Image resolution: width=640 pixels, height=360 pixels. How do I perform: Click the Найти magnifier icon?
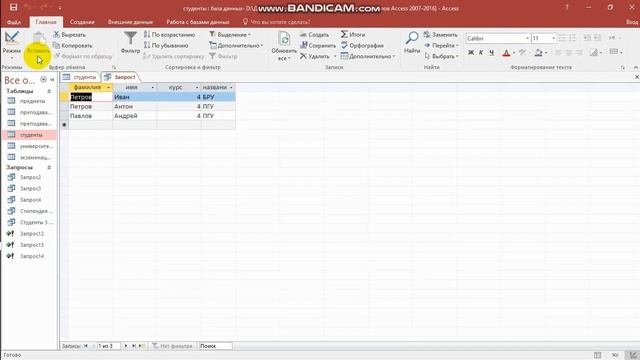pos(412,38)
